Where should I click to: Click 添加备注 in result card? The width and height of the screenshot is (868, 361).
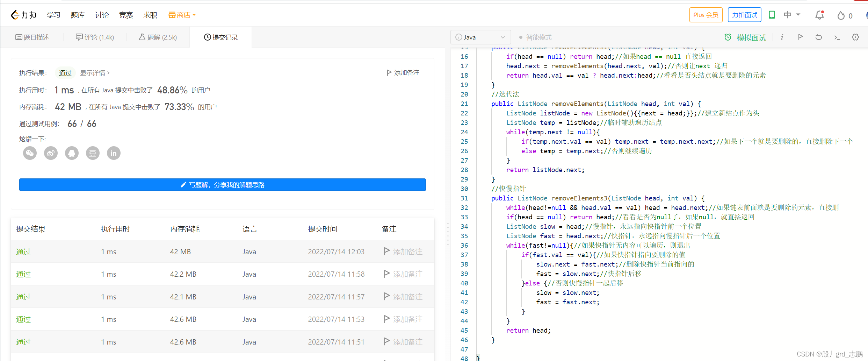403,73
